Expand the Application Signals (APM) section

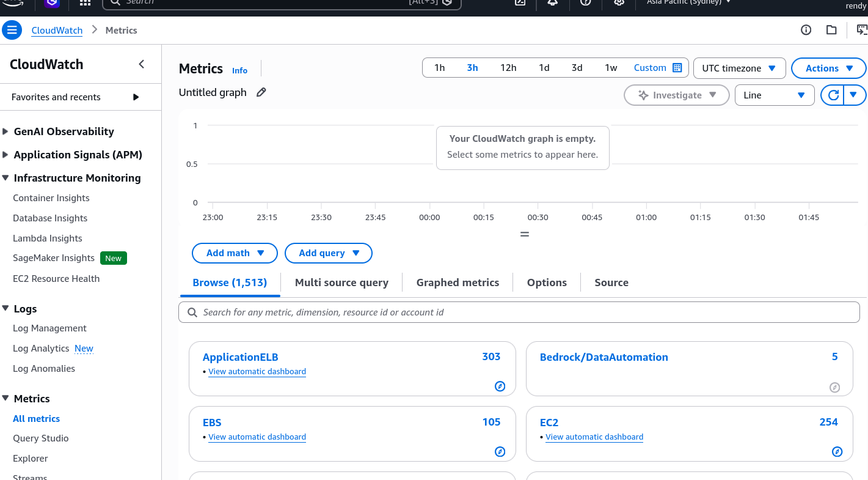(x=5, y=155)
